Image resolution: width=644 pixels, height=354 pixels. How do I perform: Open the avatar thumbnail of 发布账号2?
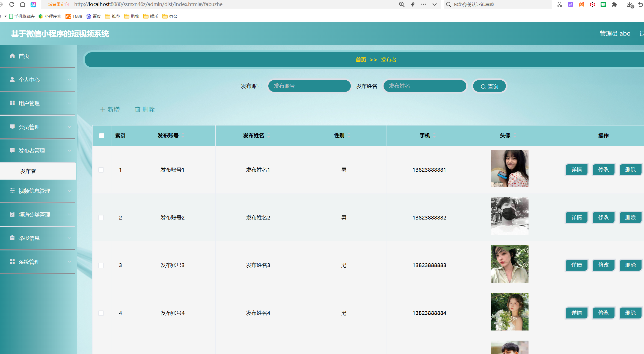click(x=510, y=216)
